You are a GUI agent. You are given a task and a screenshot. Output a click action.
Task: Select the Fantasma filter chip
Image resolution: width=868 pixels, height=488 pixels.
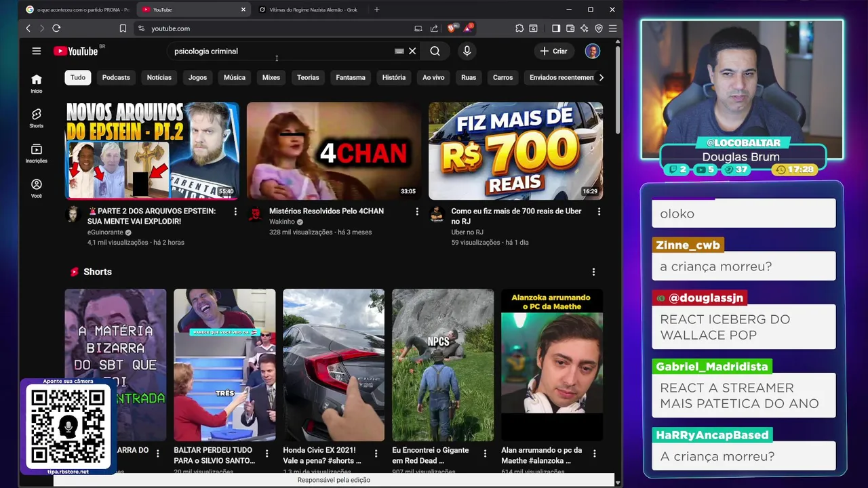[351, 77]
